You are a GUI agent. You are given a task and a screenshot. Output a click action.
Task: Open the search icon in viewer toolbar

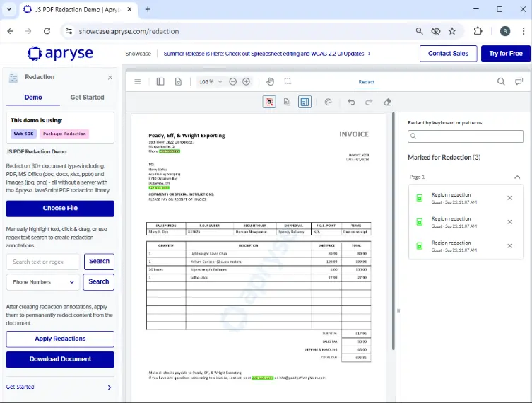(501, 82)
